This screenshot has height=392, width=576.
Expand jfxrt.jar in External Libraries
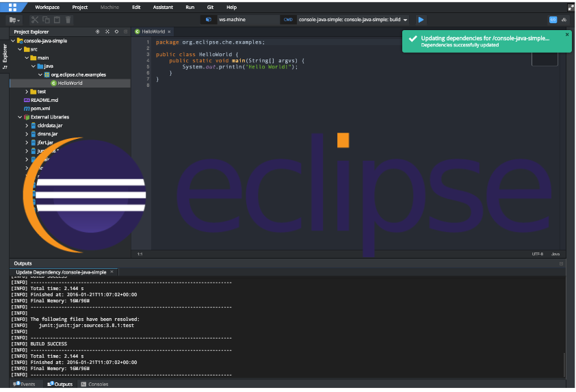(27, 142)
